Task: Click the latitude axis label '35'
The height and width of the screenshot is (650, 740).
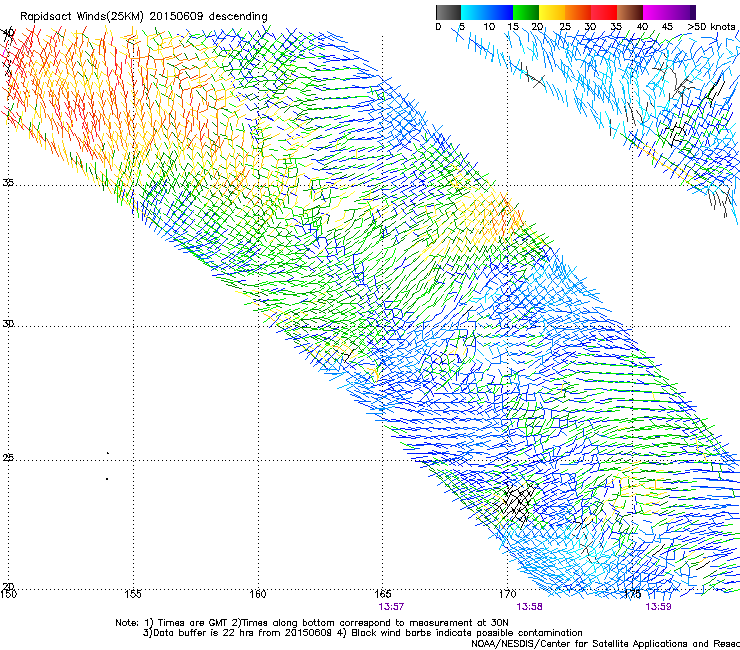Action: coord(8,182)
